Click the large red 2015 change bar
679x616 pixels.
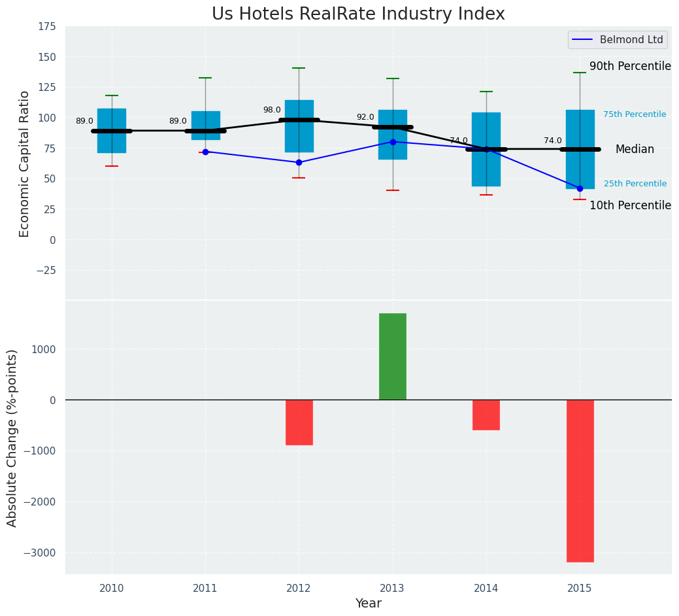point(580,481)
